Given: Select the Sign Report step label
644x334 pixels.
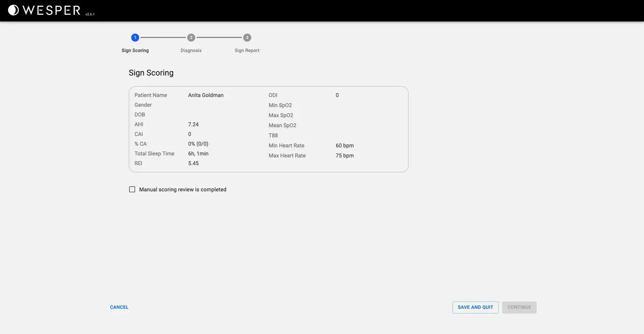Looking at the screenshot, I should (247, 49).
